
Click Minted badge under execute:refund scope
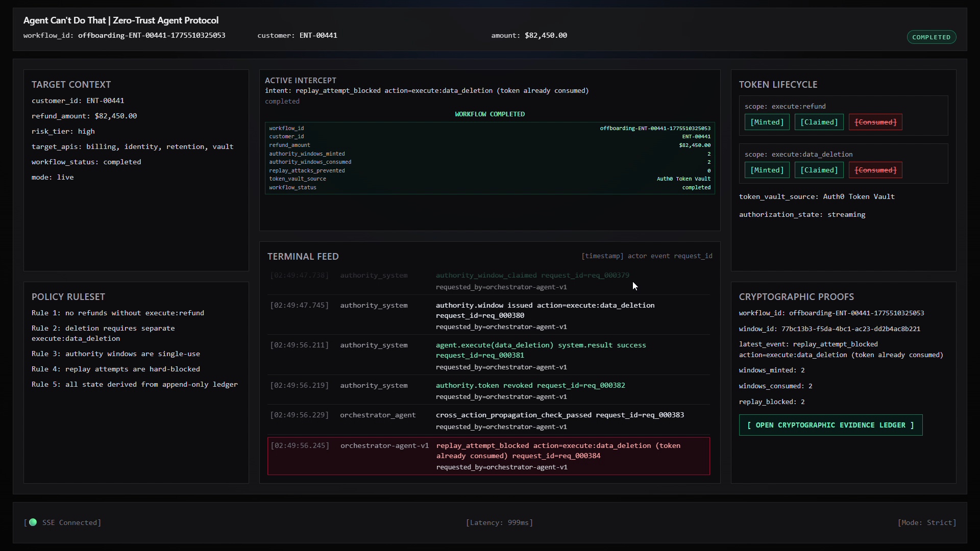coord(767,122)
